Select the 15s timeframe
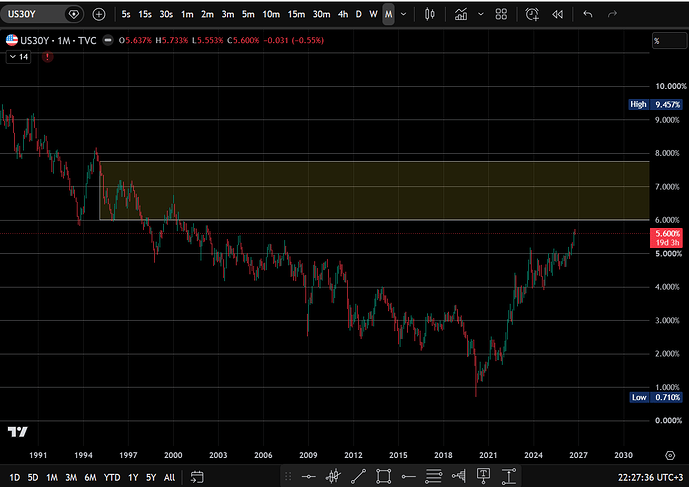This screenshot has height=487, width=689. coord(145,15)
